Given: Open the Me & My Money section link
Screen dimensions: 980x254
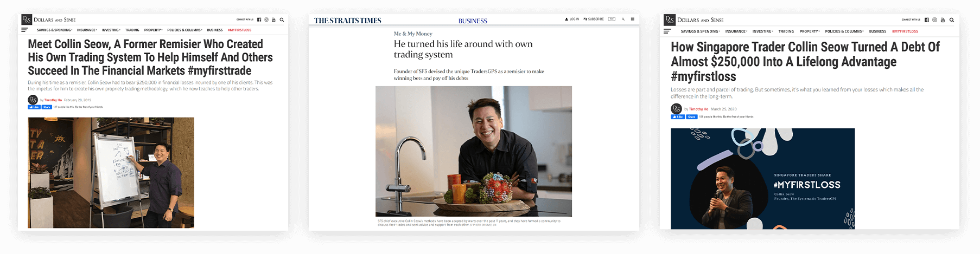Looking at the screenshot, I should click(x=413, y=34).
